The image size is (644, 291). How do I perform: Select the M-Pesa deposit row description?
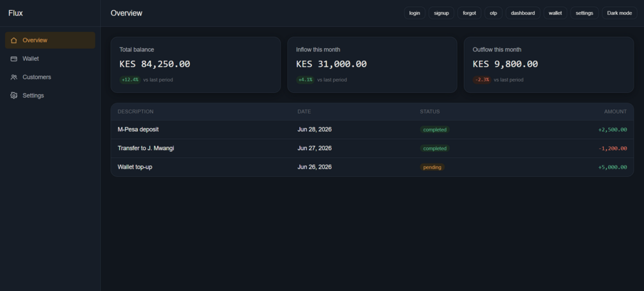tap(138, 129)
